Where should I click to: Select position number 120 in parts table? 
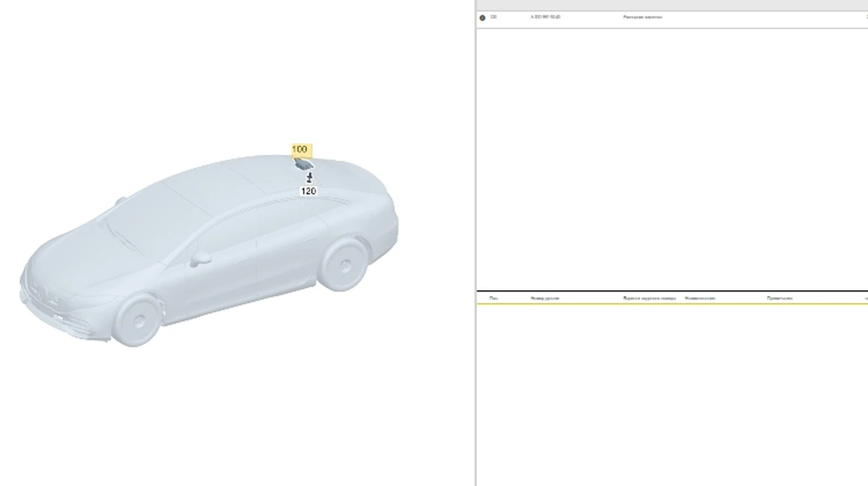(493, 17)
